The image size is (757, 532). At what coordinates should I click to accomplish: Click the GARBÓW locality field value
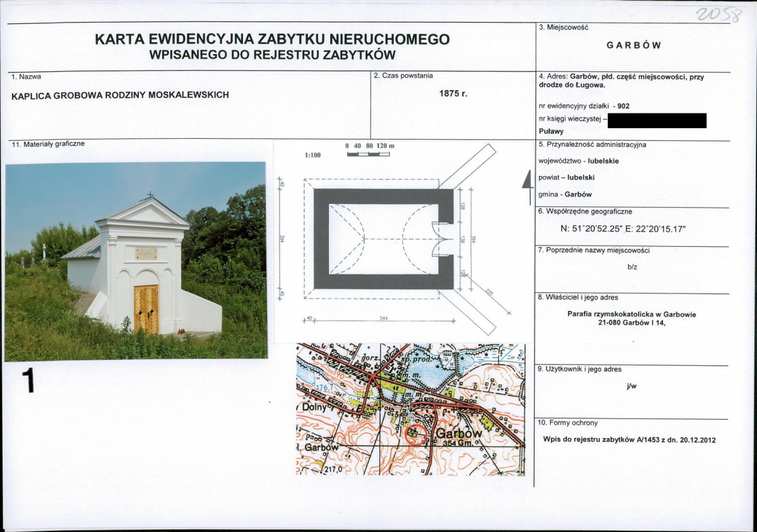click(x=633, y=45)
